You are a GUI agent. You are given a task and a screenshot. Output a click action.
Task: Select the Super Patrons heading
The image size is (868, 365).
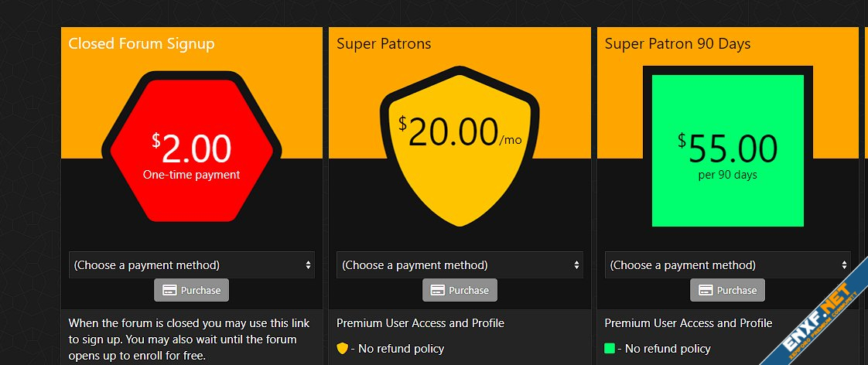point(384,44)
